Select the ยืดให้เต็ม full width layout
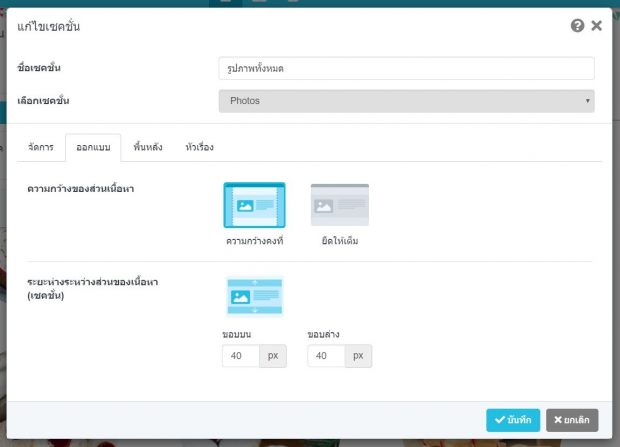 point(340,205)
